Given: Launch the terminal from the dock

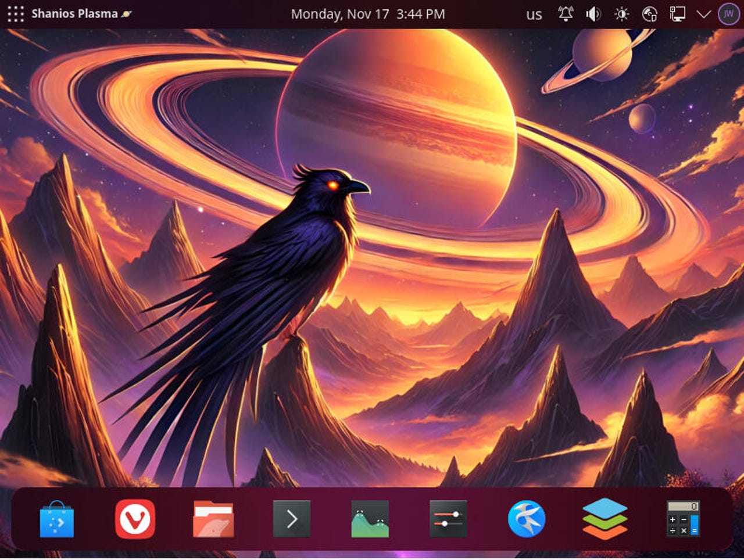Looking at the screenshot, I should [x=292, y=519].
